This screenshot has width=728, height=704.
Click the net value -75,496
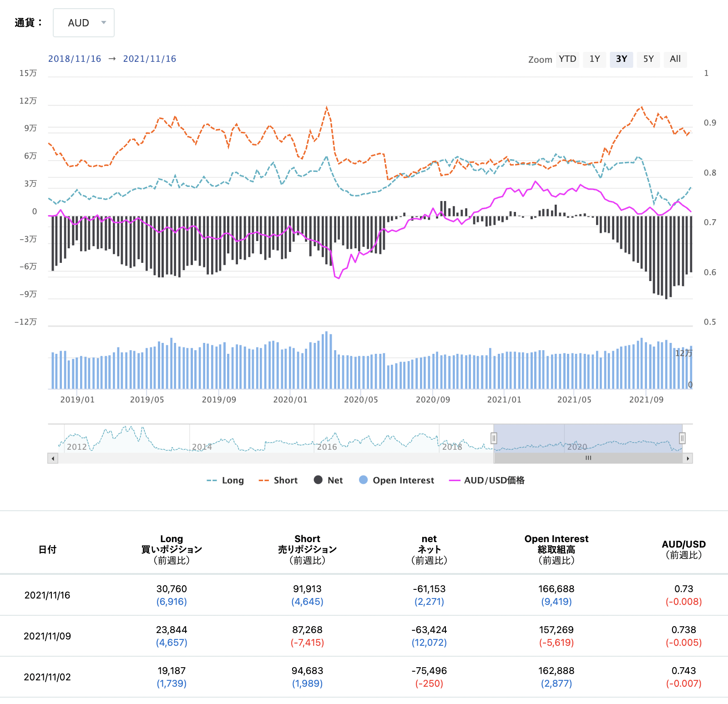[429, 671]
